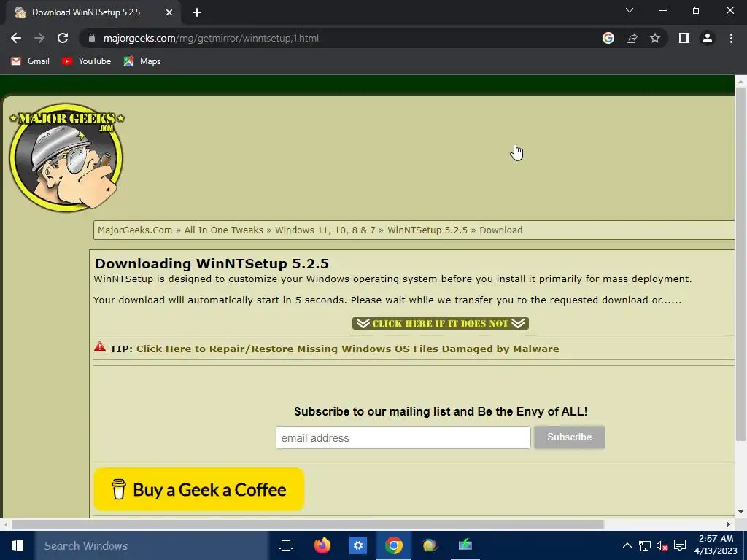This screenshot has height=560, width=747.
Task: Open Settings gear on taskbar
Action: (357, 545)
